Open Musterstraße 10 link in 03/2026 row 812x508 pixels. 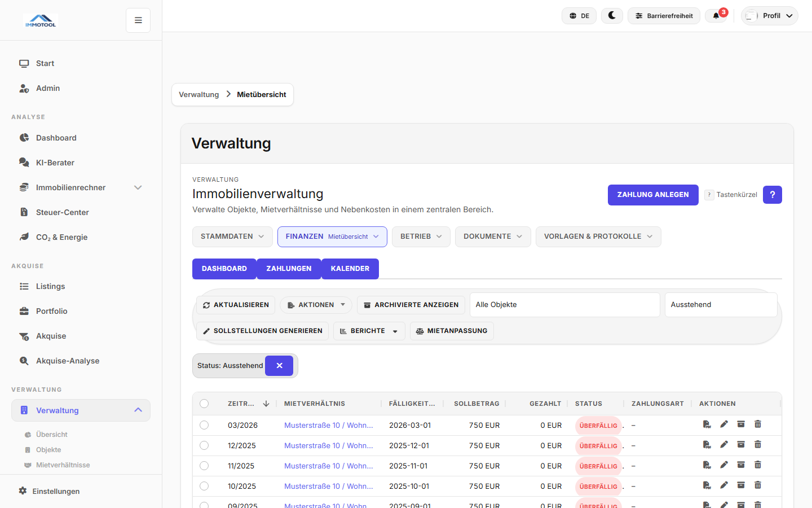(x=328, y=425)
